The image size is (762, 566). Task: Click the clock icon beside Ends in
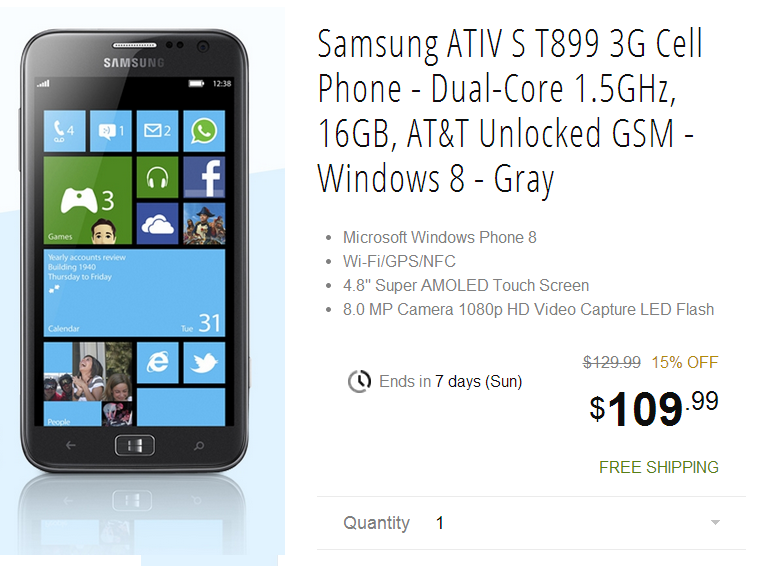tap(359, 381)
